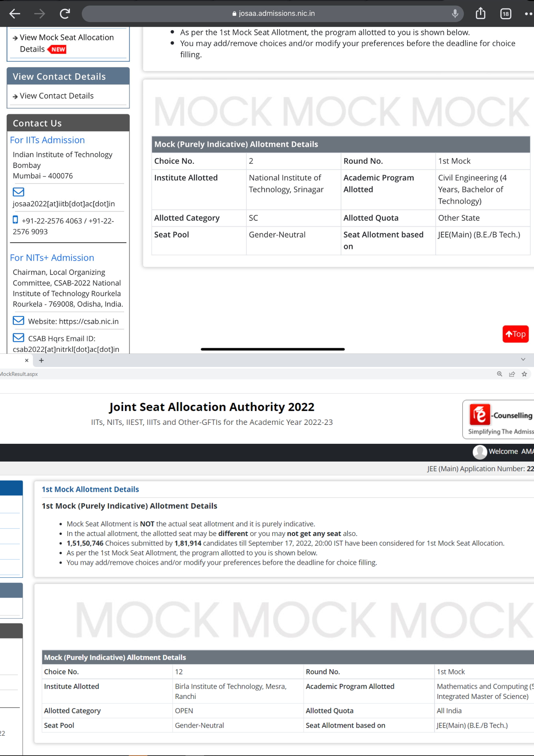Tap the microphone icon in address bar

[455, 14]
